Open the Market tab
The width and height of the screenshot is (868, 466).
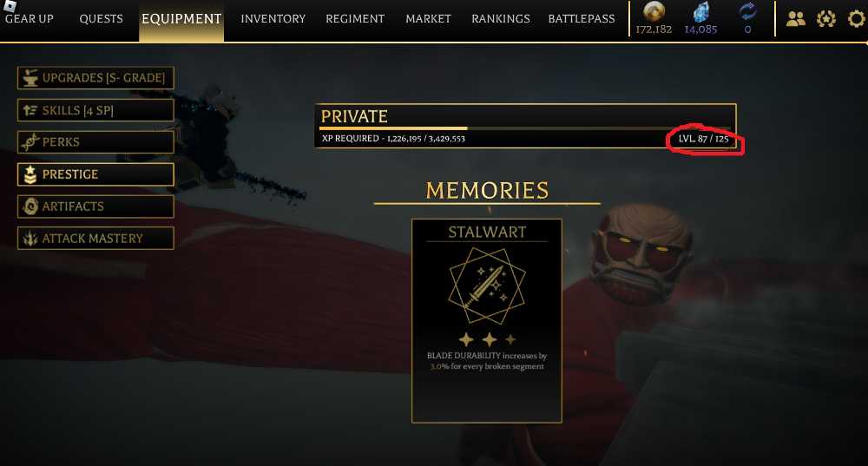tap(428, 19)
